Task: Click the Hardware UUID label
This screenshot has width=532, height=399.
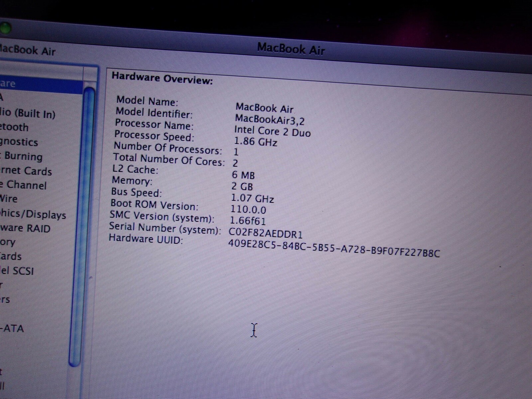Action: [146, 239]
